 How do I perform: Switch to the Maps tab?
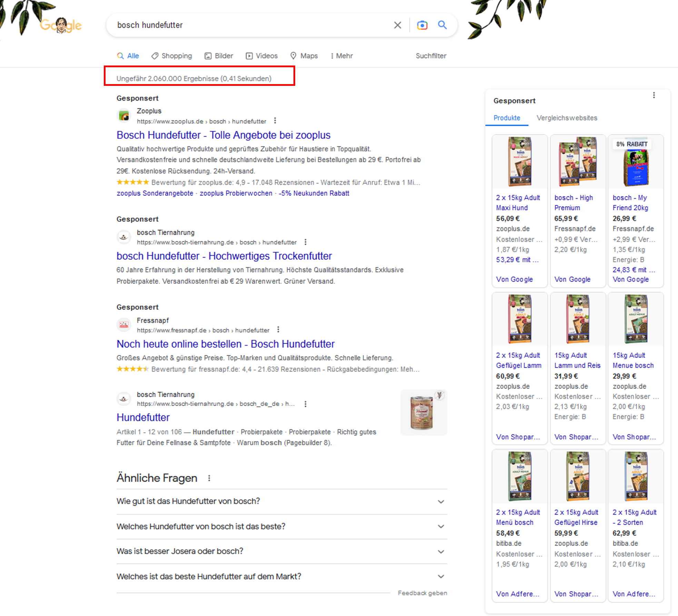pos(304,56)
